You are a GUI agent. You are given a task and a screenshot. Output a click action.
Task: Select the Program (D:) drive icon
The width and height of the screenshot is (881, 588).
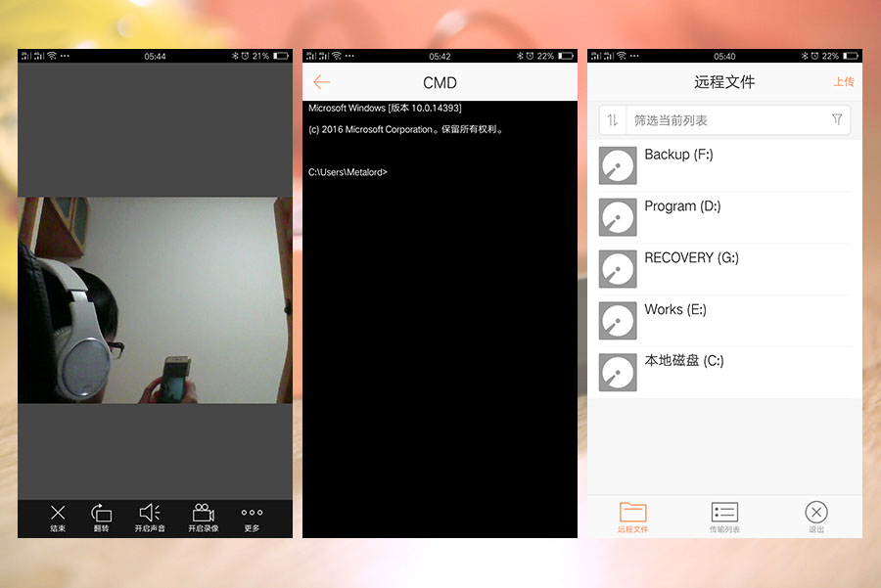(618, 217)
